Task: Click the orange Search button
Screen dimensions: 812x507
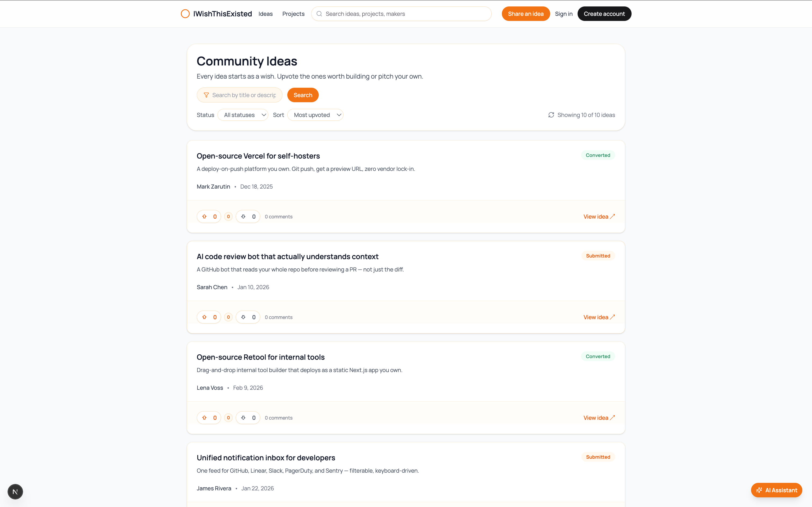Action: pyautogui.click(x=303, y=95)
